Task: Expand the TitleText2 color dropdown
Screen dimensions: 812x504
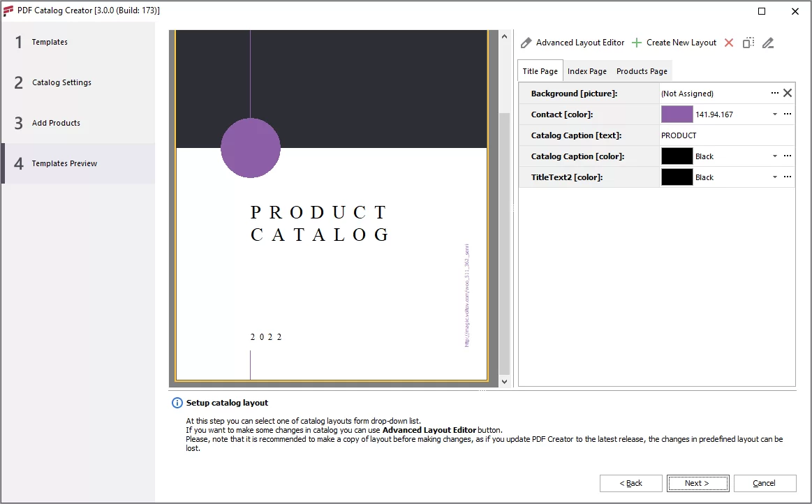Action: pyautogui.click(x=775, y=177)
